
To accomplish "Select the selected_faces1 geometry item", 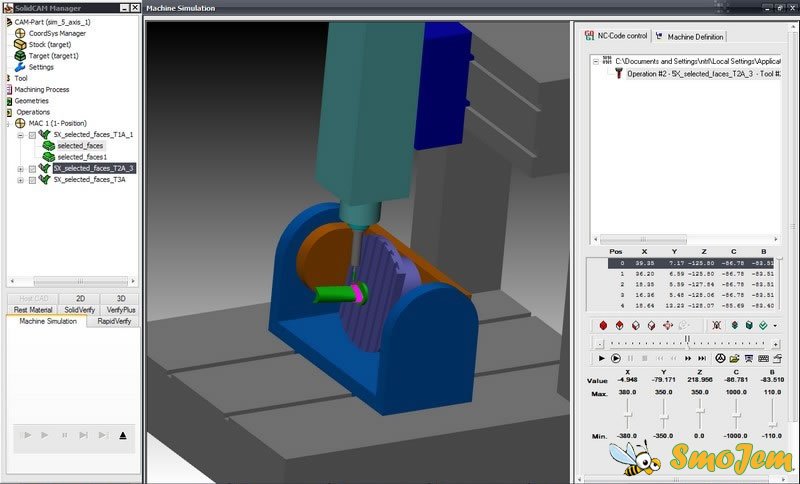I will (x=82, y=157).
